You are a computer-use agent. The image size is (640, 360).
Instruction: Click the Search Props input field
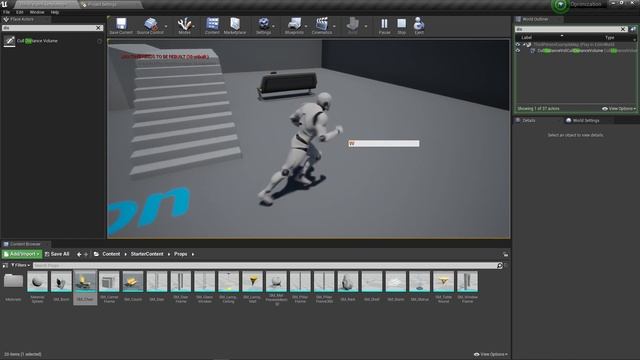pyautogui.click(x=264, y=265)
